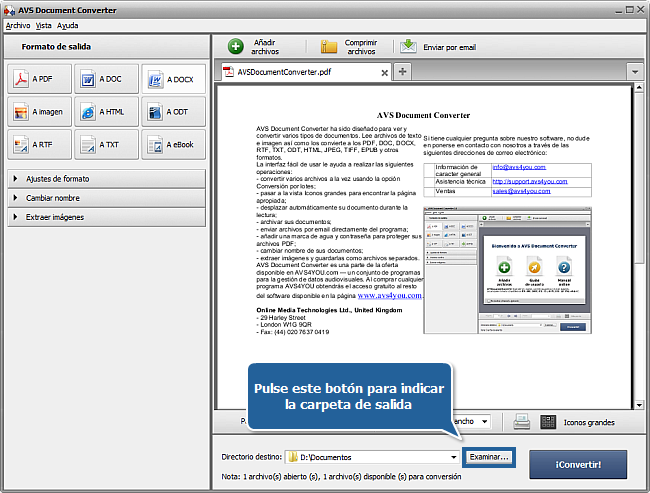The height and width of the screenshot is (493, 650).
Task: Open the Archivo menu
Action: pyautogui.click(x=18, y=24)
